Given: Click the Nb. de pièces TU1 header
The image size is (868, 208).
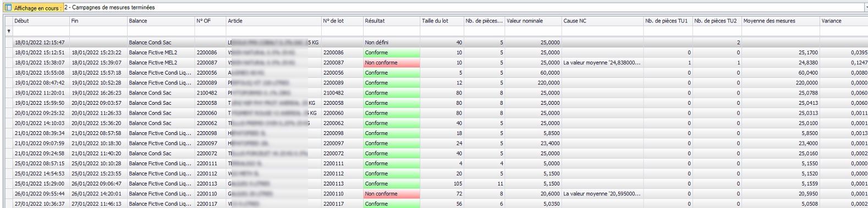Looking at the screenshot, I should 668,21.
